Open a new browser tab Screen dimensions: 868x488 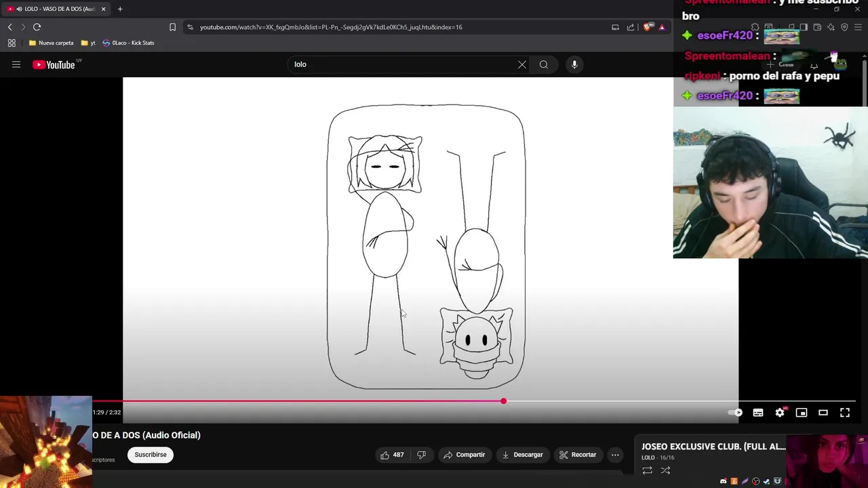(120, 9)
